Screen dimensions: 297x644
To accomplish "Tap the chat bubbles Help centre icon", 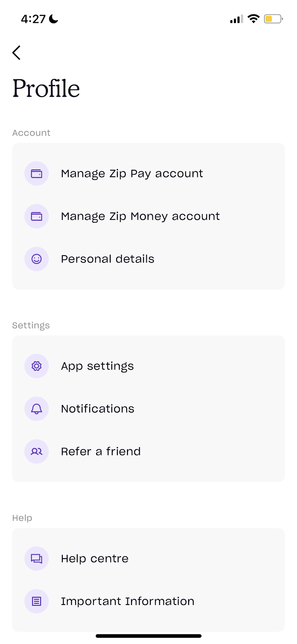I will [x=37, y=558].
